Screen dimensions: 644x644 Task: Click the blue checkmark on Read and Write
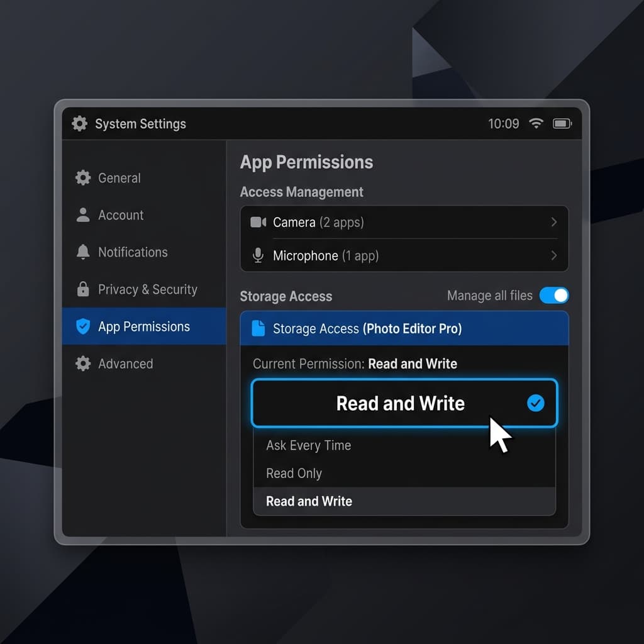(x=536, y=403)
